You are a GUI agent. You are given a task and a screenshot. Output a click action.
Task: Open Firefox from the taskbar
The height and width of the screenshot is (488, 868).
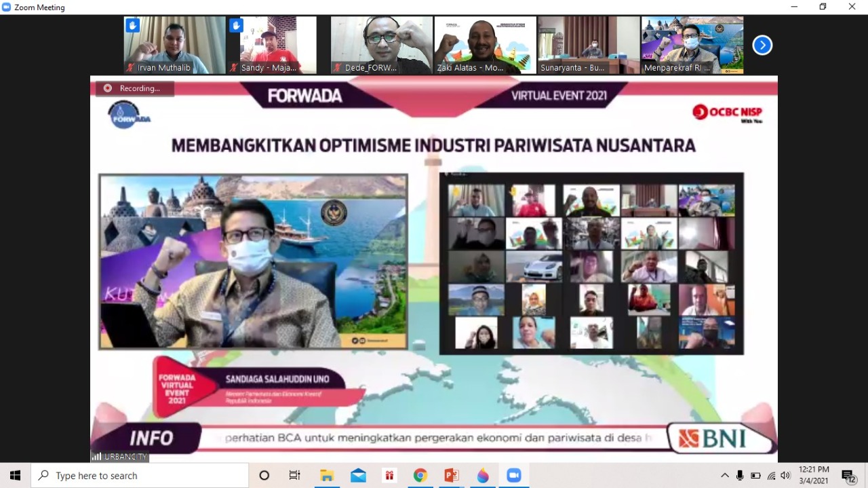click(483, 475)
